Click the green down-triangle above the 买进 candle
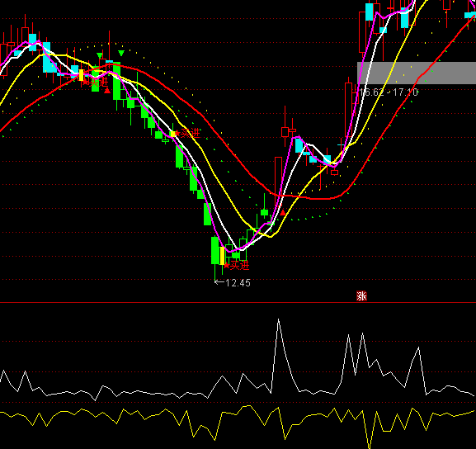476x449 pixels. (x=100, y=55)
